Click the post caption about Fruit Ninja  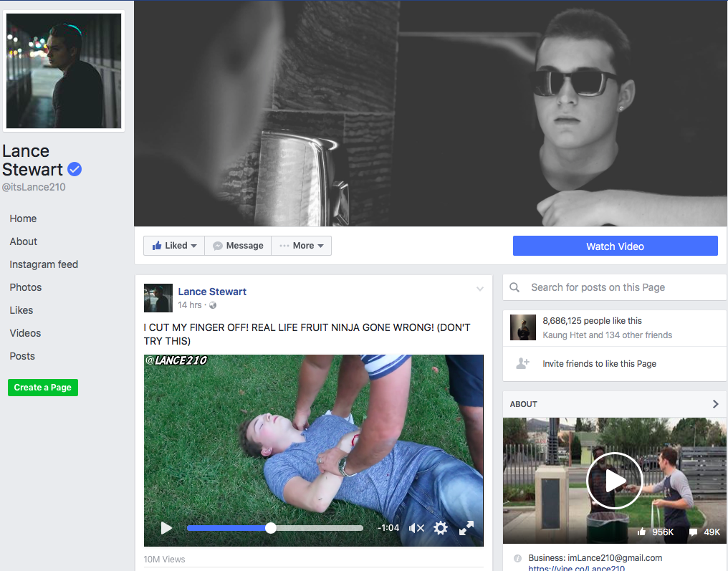click(307, 335)
